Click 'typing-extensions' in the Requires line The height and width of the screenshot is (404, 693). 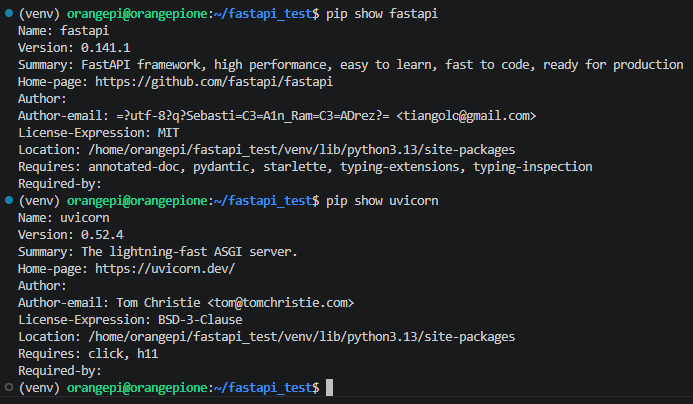pyautogui.click(x=400, y=167)
